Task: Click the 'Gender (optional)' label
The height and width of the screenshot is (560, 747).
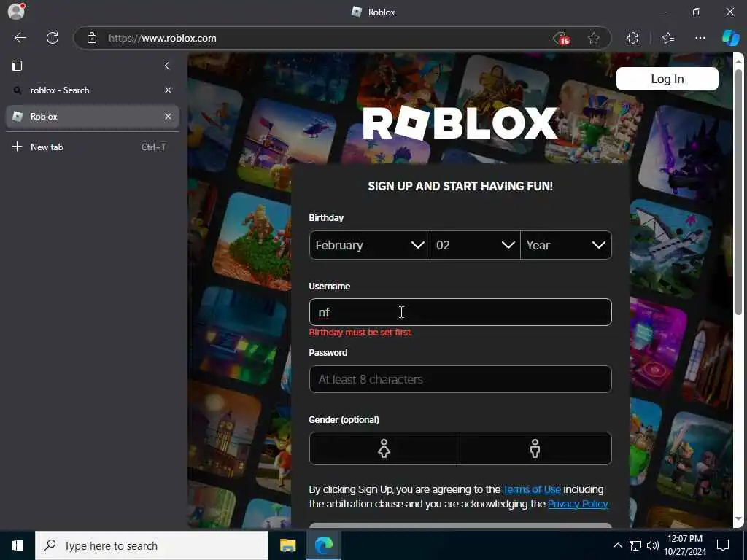Action: pos(344,420)
